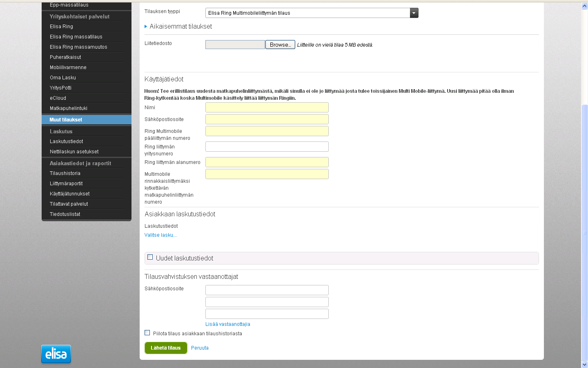The width and height of the screenshot is (588, 368).
Task: Click the second recipient email field
Action: click(267, 302)
